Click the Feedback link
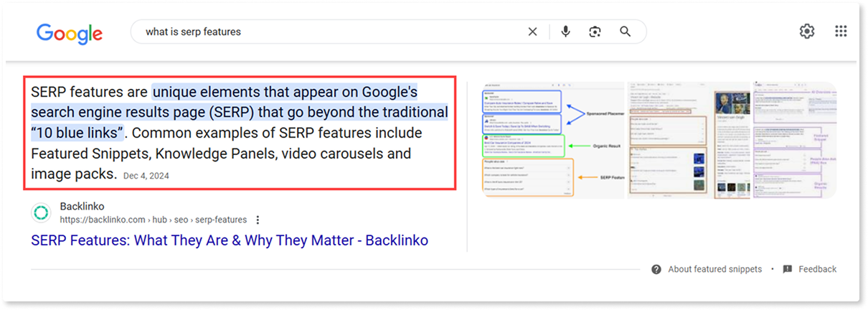868x310 pixels. pyautogui.click(x=817, y=269)
